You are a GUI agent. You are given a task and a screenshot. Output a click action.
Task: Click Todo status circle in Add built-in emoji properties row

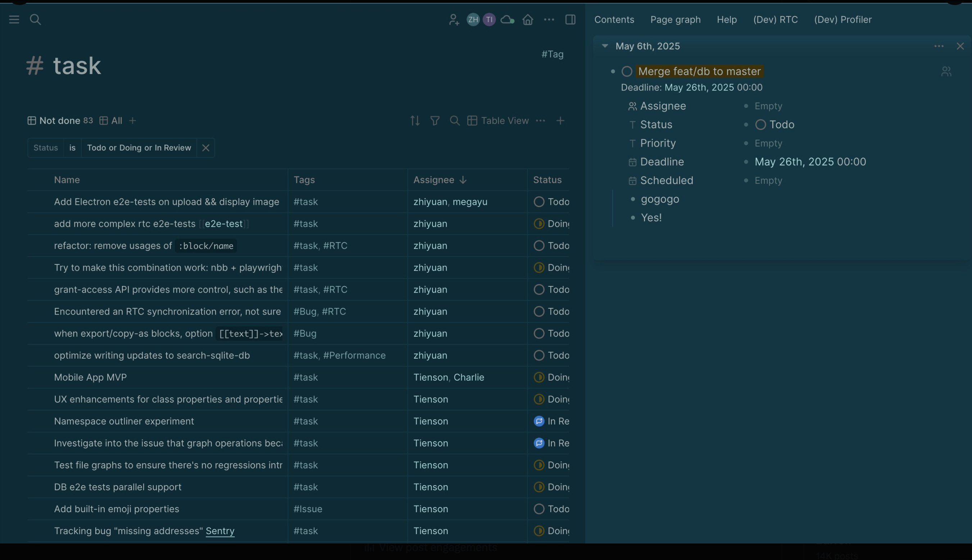click(539, 509)
